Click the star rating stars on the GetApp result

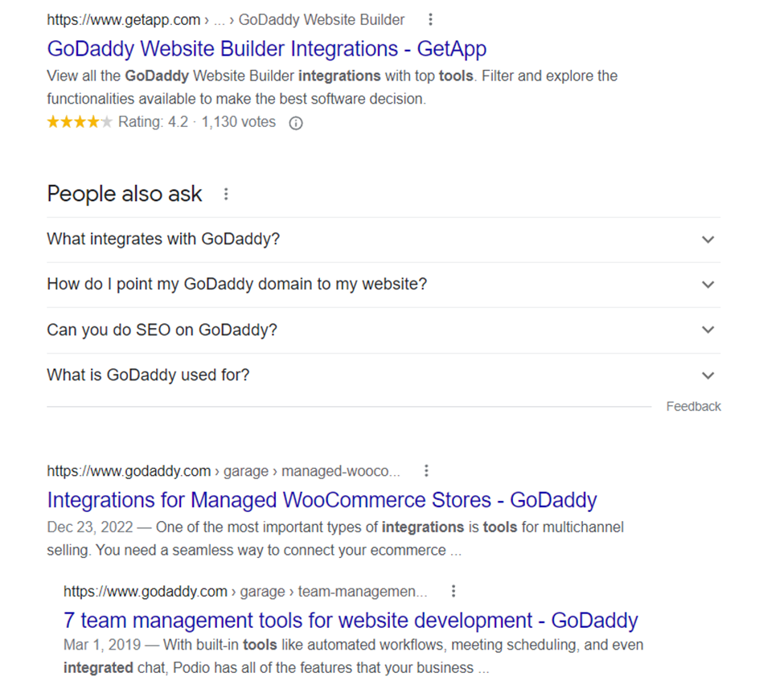click(x=79, y=121)
